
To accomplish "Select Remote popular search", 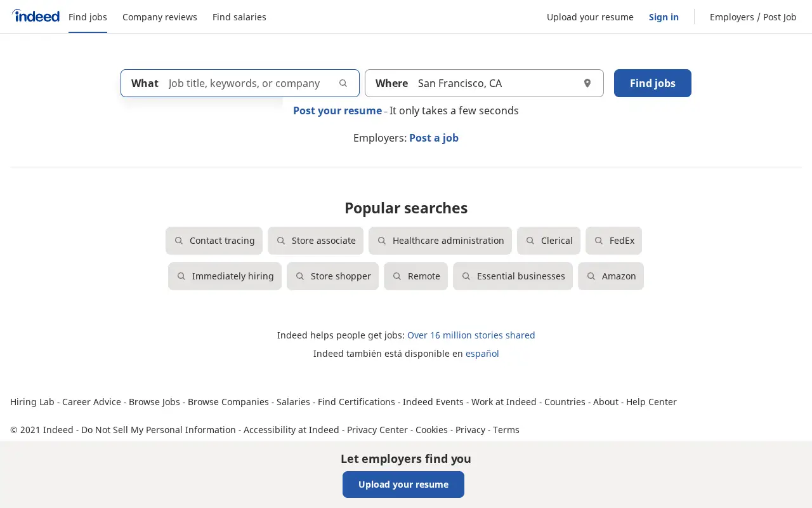I will [416, 276].
